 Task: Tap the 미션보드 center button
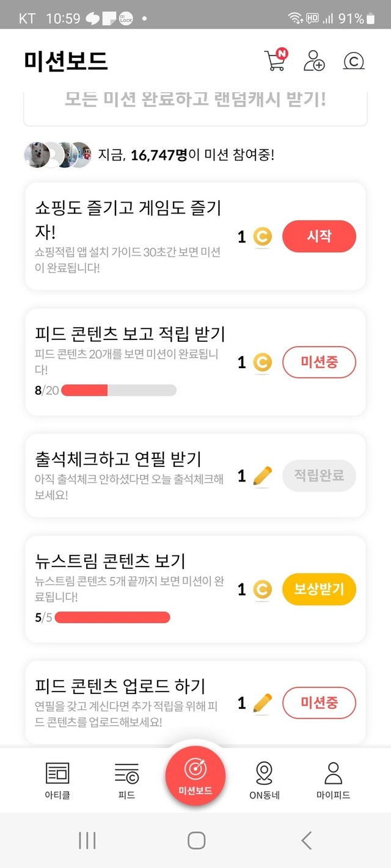tap(195, 776)
